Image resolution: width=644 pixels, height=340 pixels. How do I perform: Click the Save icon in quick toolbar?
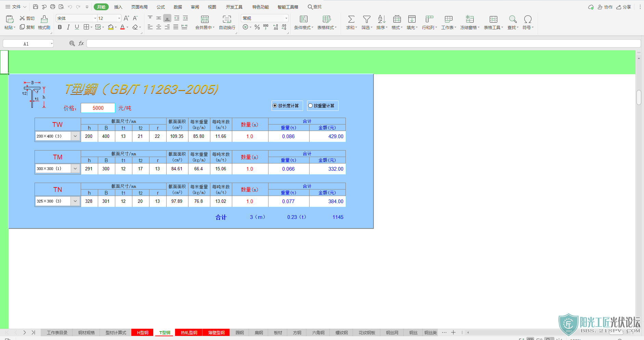36,7
